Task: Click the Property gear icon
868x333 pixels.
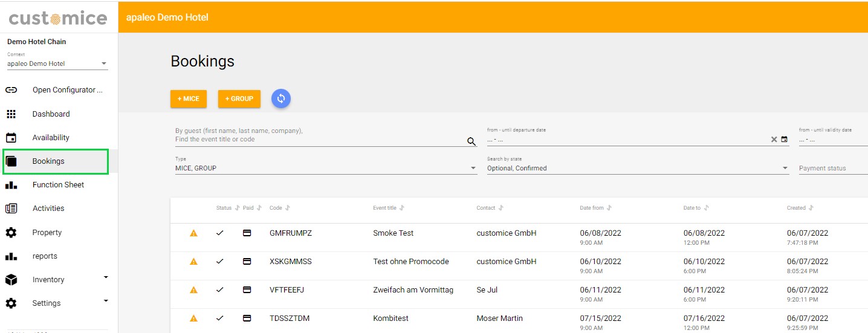Action: [11, 232]
